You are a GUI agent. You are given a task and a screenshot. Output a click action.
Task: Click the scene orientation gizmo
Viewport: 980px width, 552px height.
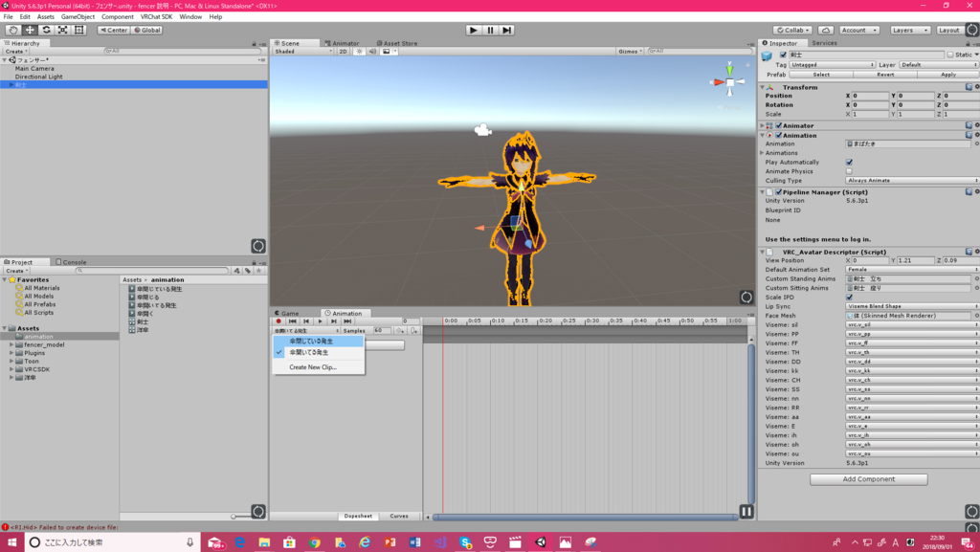click(729, 81)
